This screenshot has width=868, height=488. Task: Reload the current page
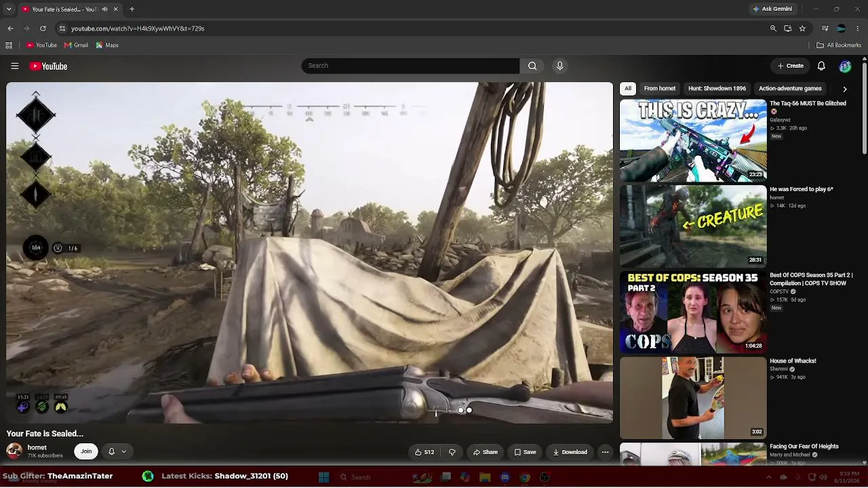(43, 28)
